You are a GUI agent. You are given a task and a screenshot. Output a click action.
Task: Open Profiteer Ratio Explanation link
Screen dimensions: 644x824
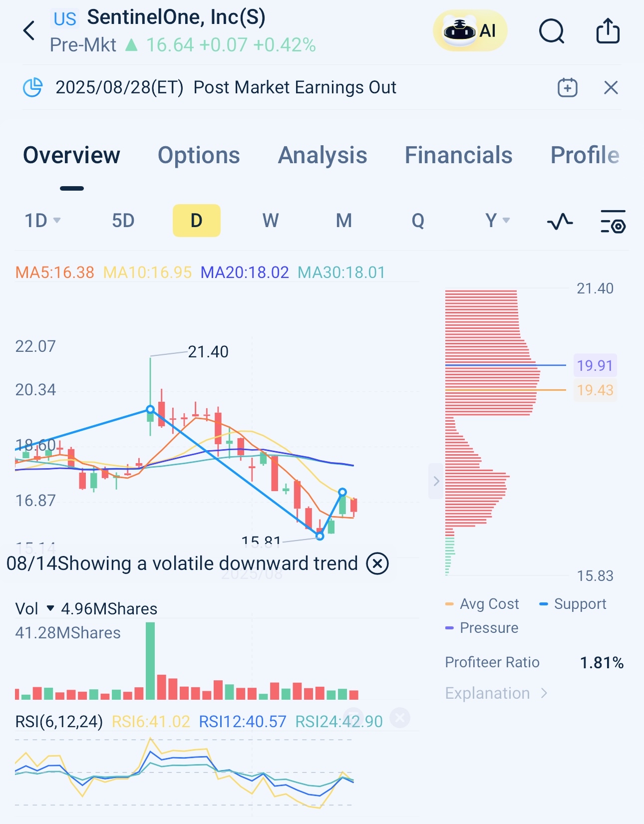(496, 693)
